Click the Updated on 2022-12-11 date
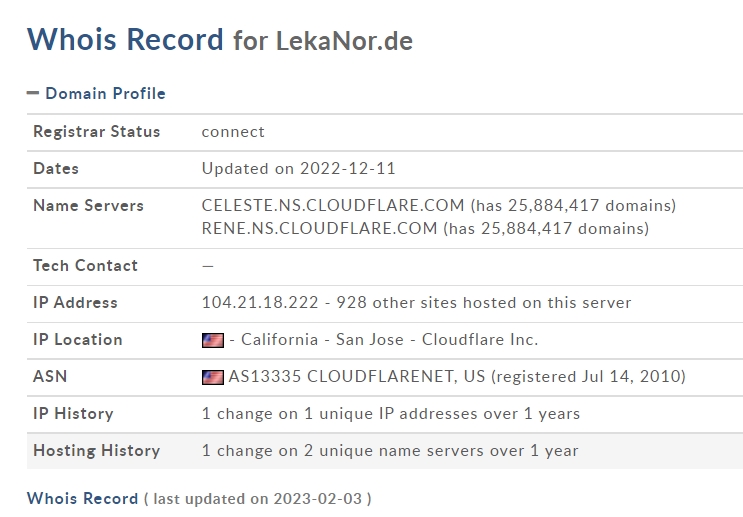Screen dimensions: 743x517 click(299, 169)
